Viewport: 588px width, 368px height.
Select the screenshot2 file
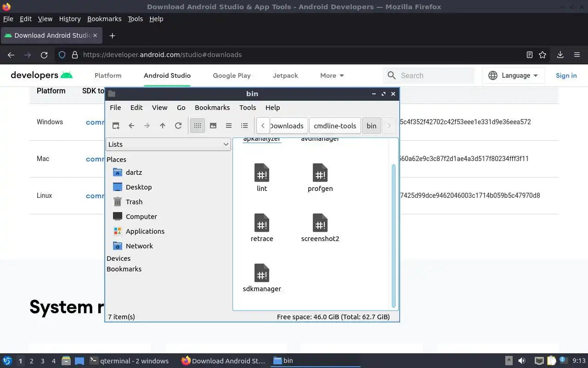tap(320, 228)
